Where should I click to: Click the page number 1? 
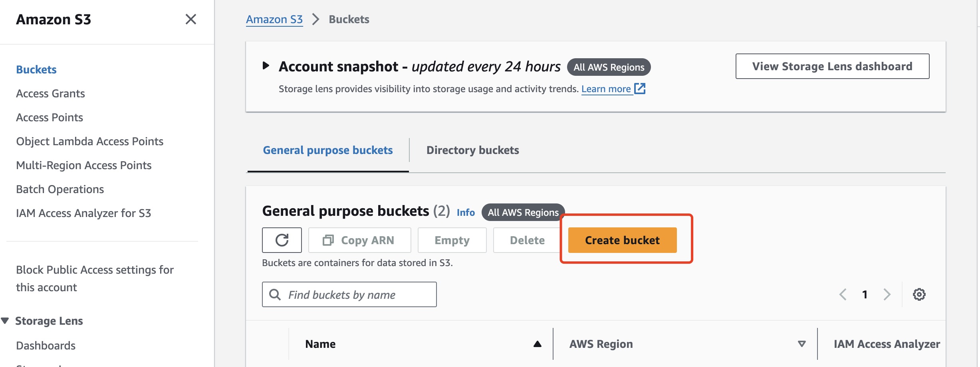click(x=865, y=294)
